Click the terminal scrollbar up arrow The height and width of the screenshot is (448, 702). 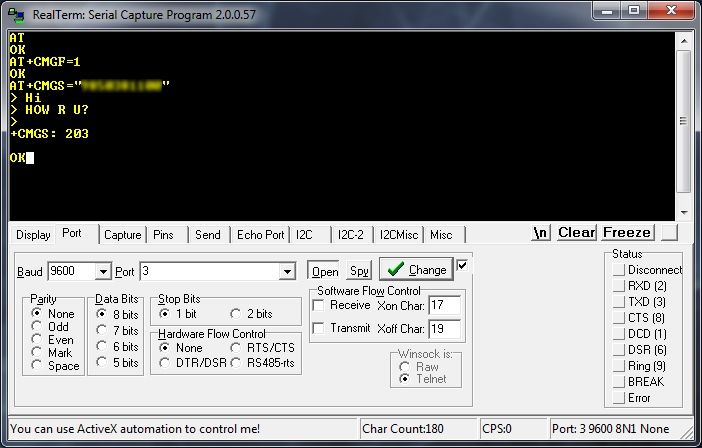tap(684, 41)
